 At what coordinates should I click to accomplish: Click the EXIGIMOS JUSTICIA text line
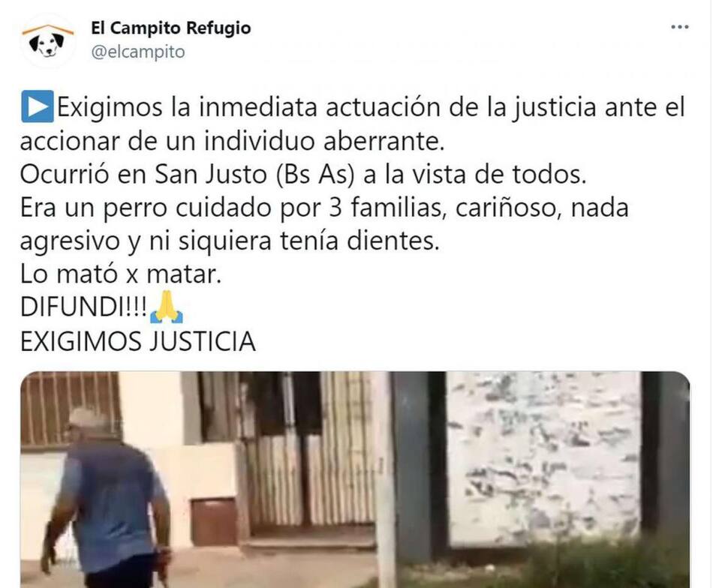pos(138,342)
